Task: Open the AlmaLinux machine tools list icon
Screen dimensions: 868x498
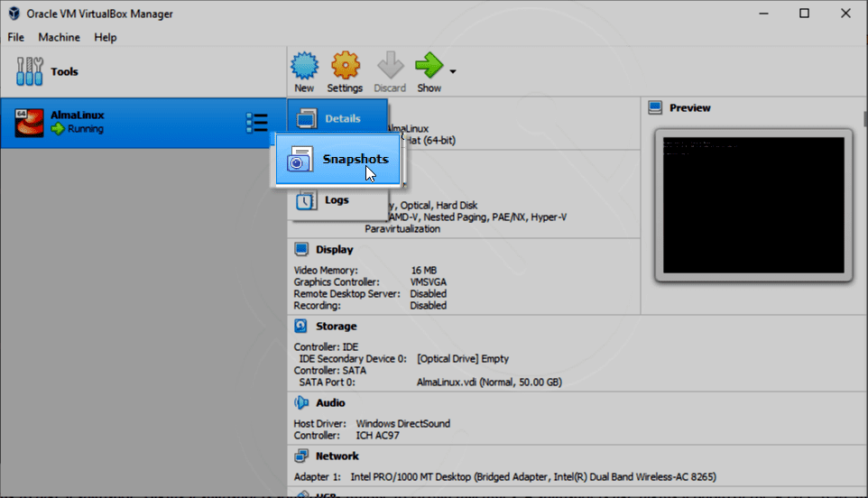Action: coord(257,123)
